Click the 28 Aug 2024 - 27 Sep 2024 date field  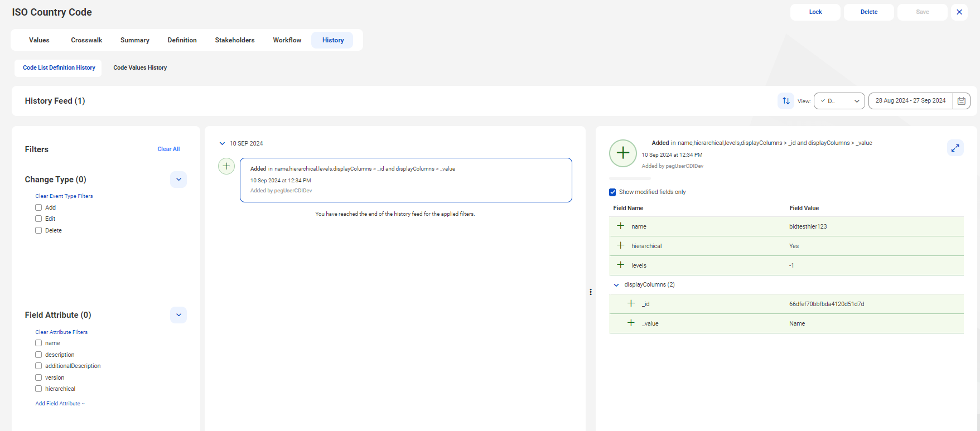click(910, 101)
